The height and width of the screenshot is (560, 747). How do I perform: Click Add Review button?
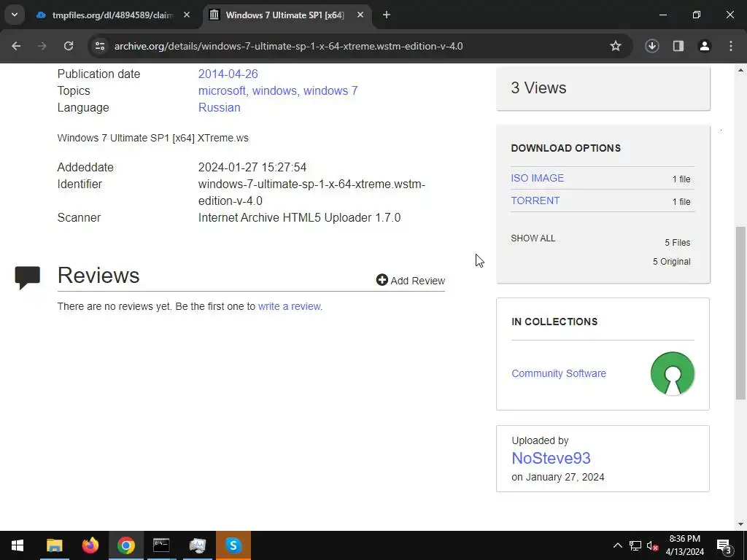tap(411, 281)
